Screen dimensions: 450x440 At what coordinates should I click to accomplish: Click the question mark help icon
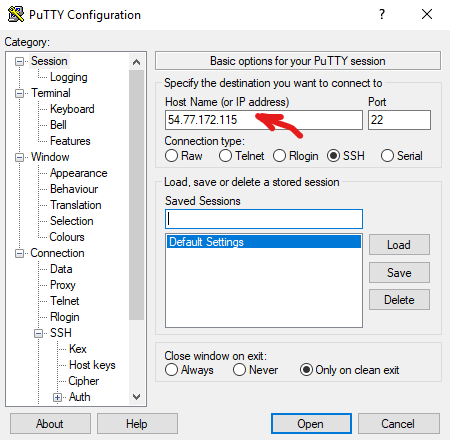click(382, 14)
